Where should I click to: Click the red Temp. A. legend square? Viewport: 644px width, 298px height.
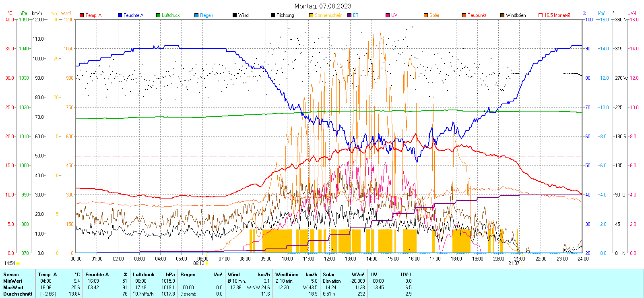coord(82,15)
